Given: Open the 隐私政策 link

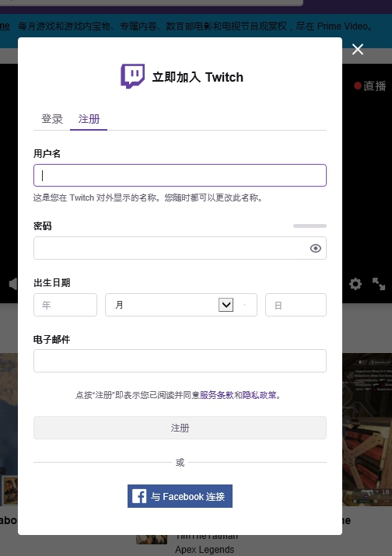Looking at the screenshot, I should pos(259,395).
